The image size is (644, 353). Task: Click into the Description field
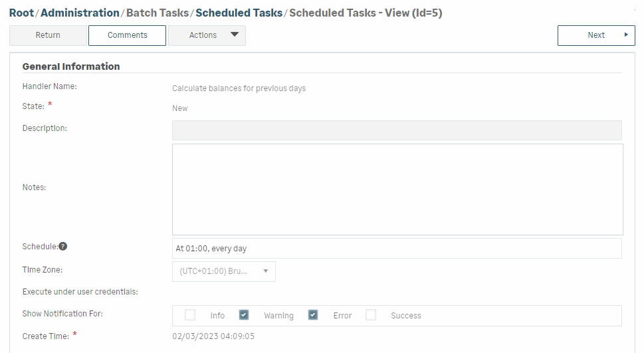397,130
